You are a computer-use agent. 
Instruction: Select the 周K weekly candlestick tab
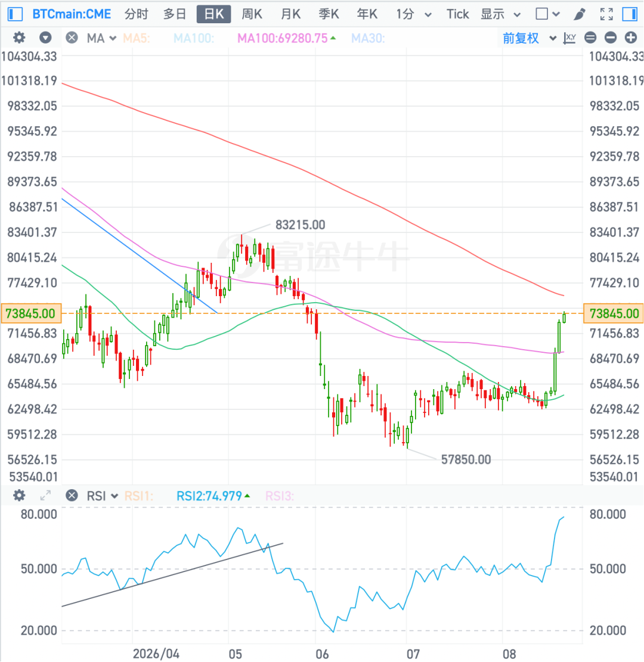252,14
